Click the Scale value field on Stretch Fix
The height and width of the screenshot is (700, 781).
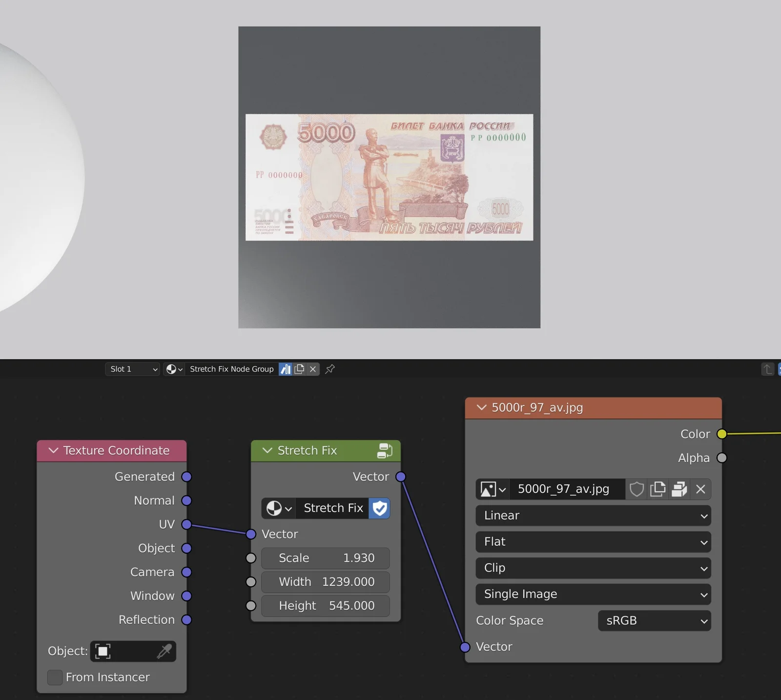coord(325,558)
